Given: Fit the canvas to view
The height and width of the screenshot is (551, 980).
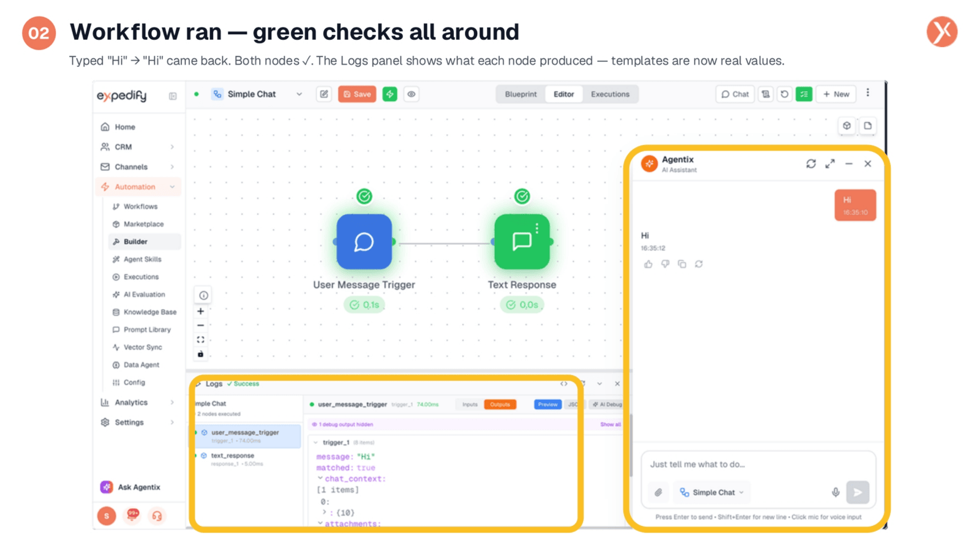Looking at the screenshot, I should [200, 340].
